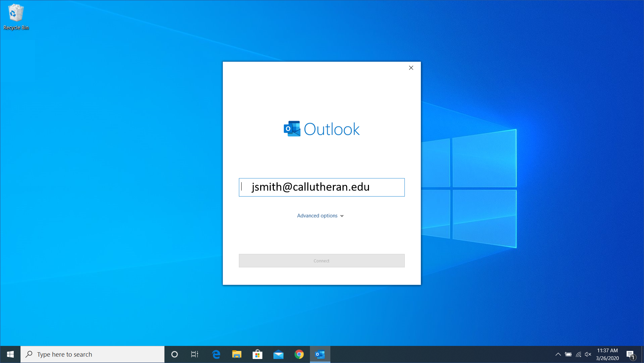
Task: Open Microsoft Store from taskbar
Action: click(x=257, y=354)
